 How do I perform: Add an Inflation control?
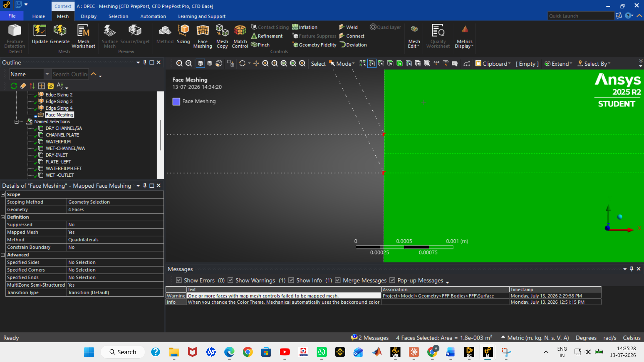coord(305,27)
